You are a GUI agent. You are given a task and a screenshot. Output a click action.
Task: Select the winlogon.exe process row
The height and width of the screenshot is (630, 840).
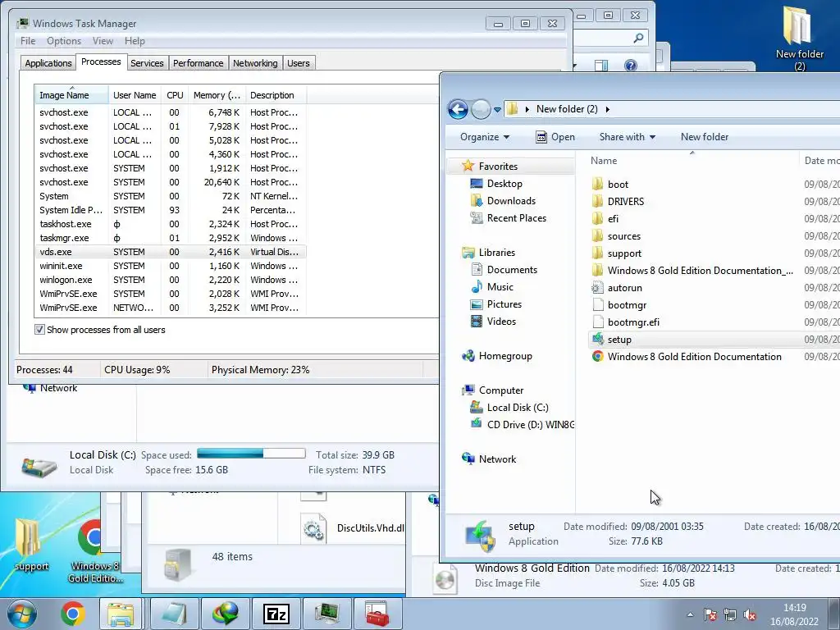pos(171,280)
